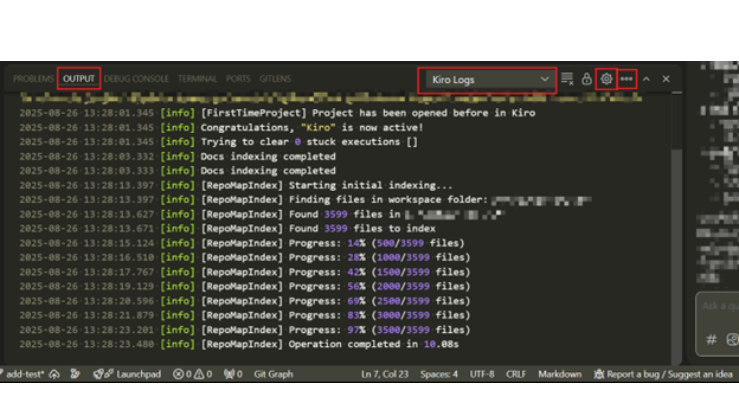
Task: Maximize panel using the up chevron
Action: 646,79
